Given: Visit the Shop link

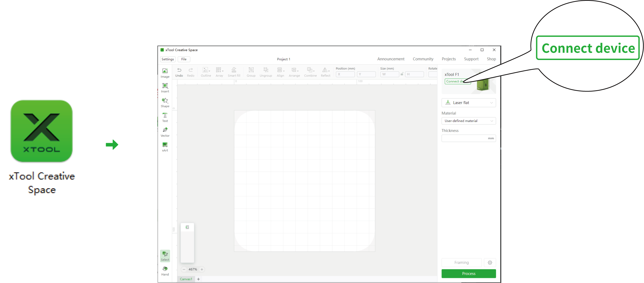Looking at the screenshot, I should (491, 59).
